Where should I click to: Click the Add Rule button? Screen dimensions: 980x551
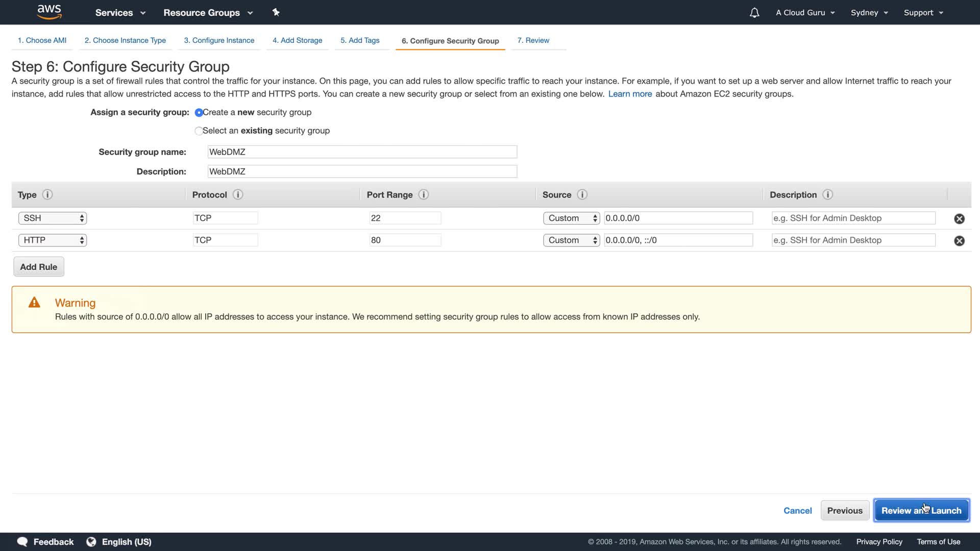click(x=39, y=267)
